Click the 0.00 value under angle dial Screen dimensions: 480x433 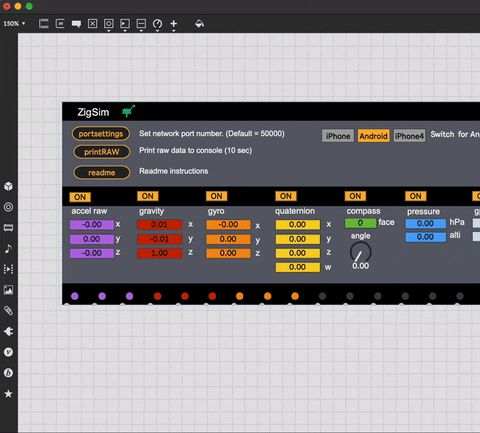click(361, 266)
